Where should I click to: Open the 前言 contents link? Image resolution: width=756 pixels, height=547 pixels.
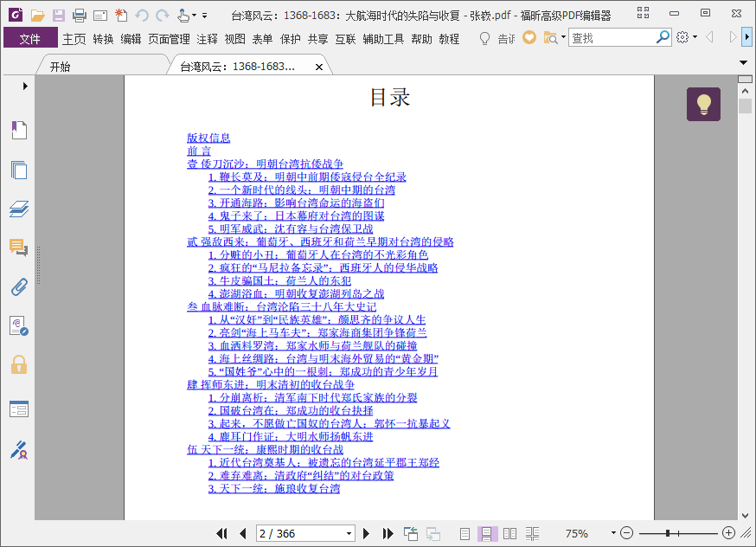199,151
